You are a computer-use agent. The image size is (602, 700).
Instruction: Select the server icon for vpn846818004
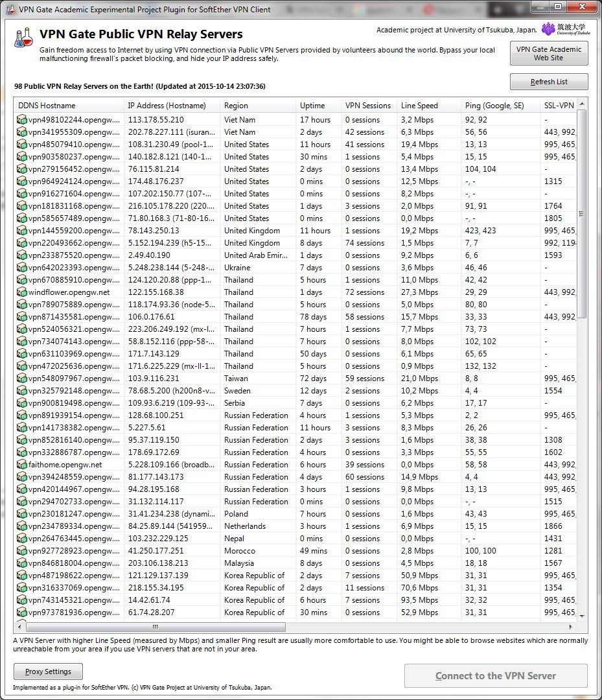point(21,563)
